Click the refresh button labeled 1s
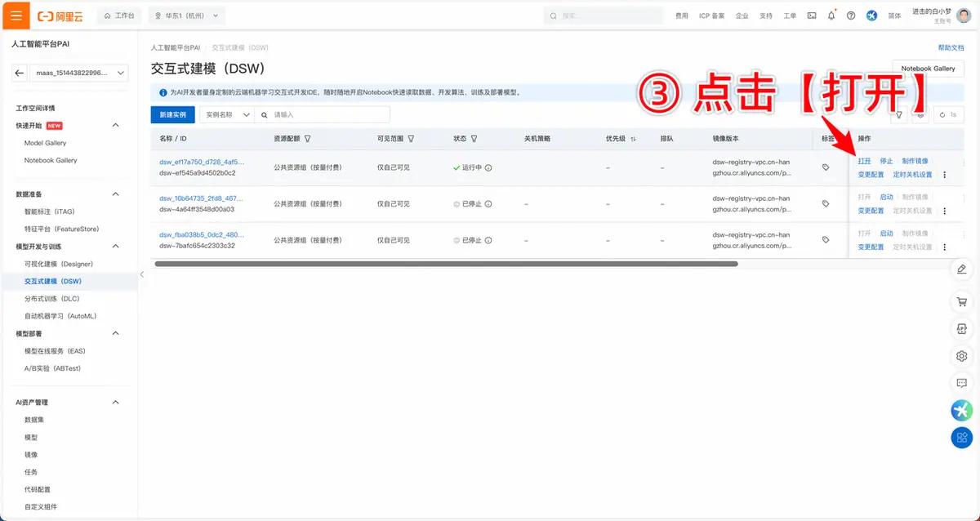Viewport: 980px width, 521px height. (x=948, y=115)
